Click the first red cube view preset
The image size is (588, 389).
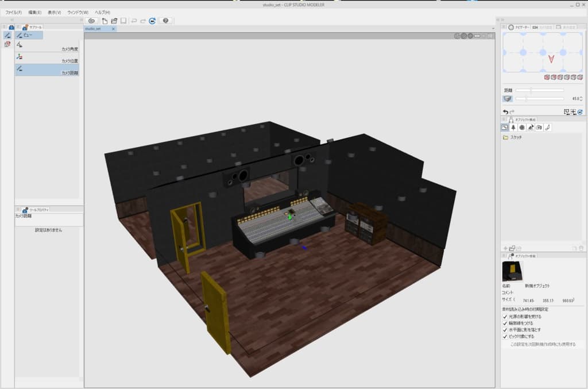click(x=547, y=77)
